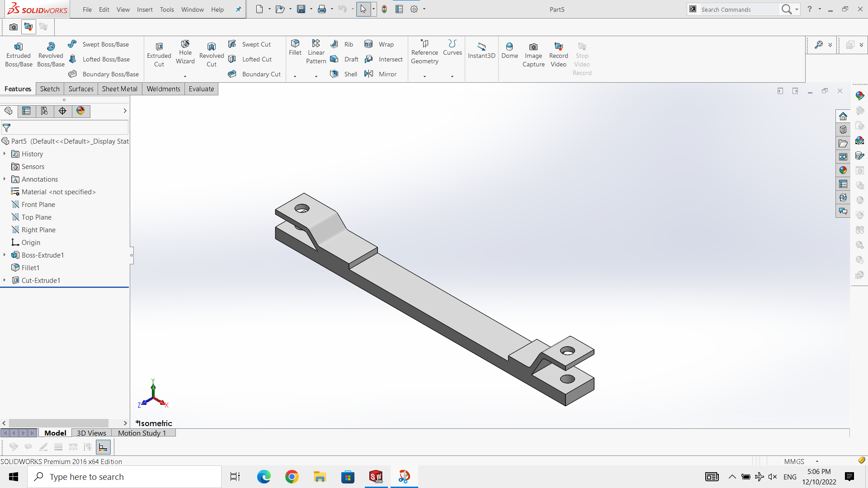Switch to the Surfaces tab
The width and height of the screenshot is (868, 488).
(81, 89)
